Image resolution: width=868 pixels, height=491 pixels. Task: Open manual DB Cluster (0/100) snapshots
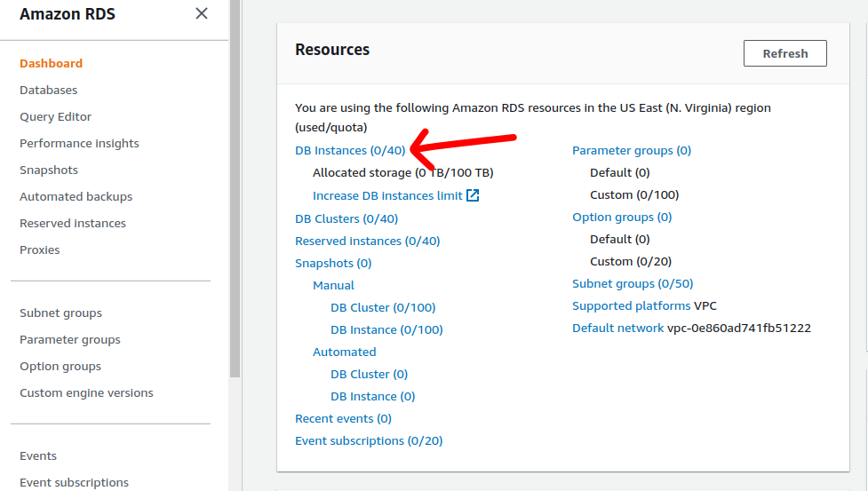pos(383,307)
